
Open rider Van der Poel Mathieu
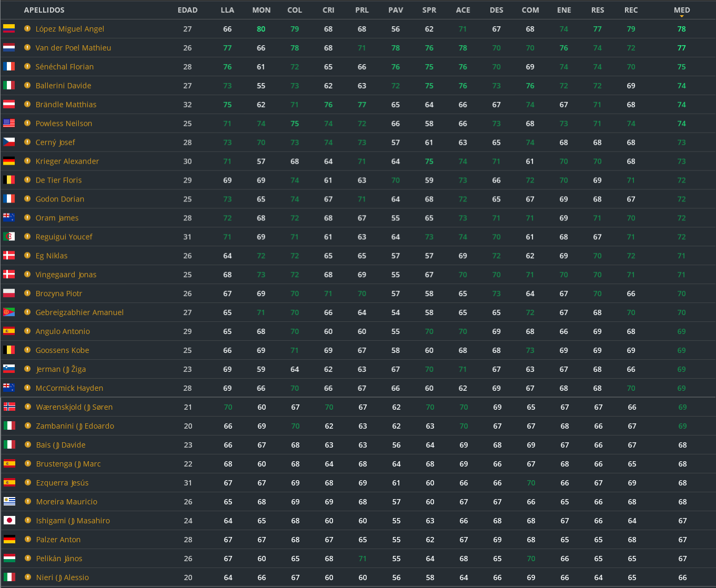(x=73, y=48)
